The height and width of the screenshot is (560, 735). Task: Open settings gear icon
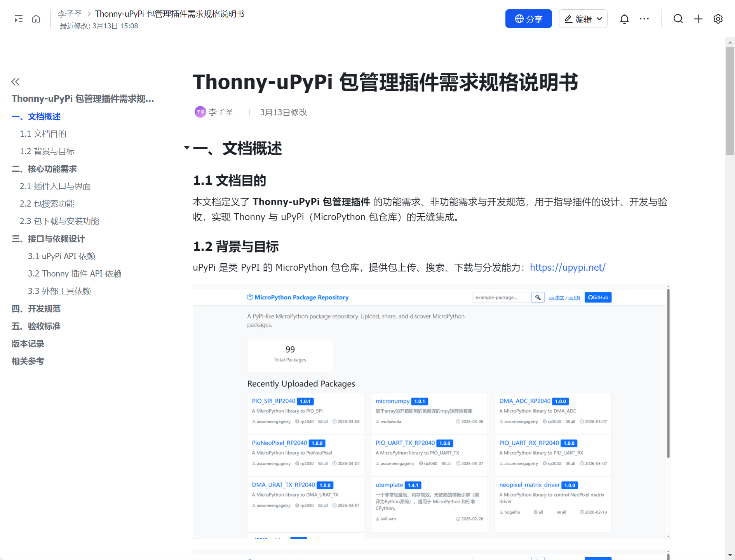[718, 19]
